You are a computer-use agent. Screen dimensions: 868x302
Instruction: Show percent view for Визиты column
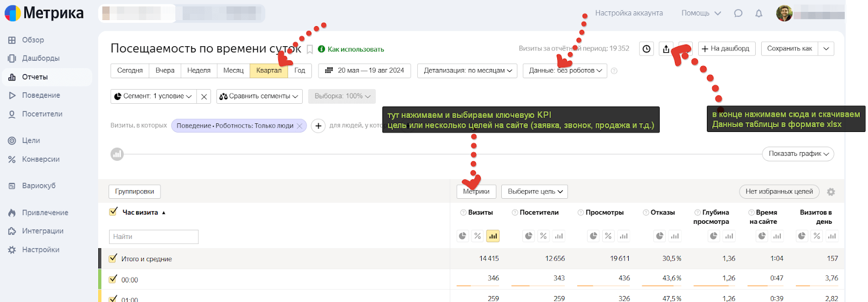click(x=477, y=236)
